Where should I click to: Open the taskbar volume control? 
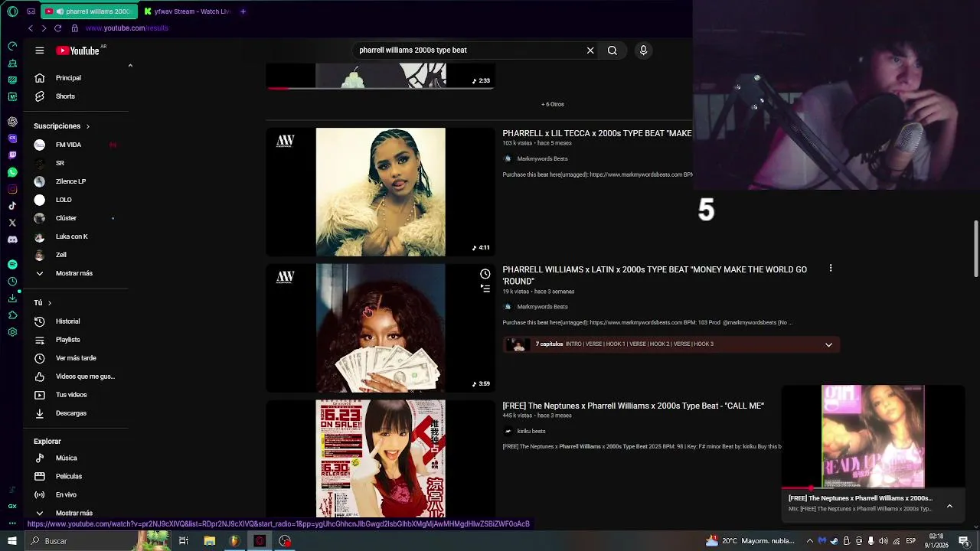pyautogui.click(x=884, y=541)
